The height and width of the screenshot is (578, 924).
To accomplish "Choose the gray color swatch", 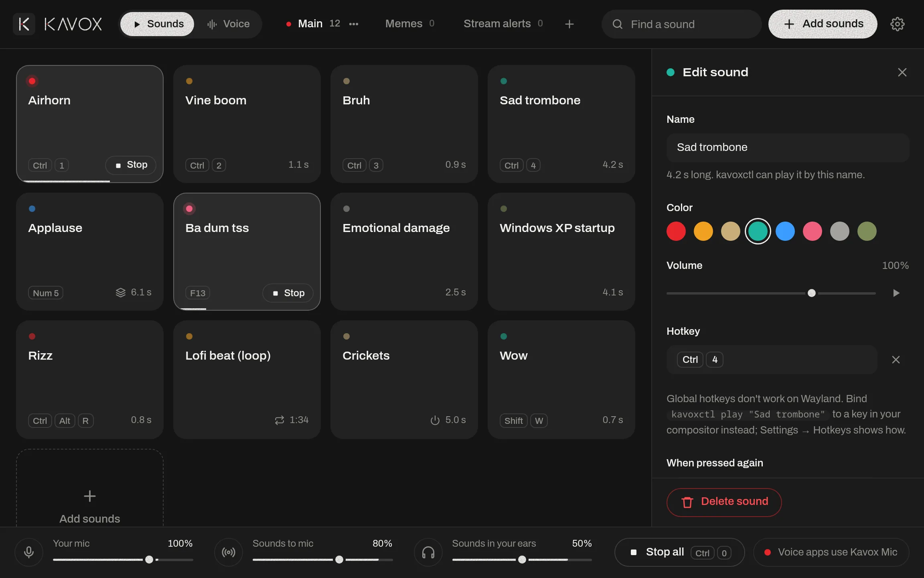I will click(x=840, y=231).
